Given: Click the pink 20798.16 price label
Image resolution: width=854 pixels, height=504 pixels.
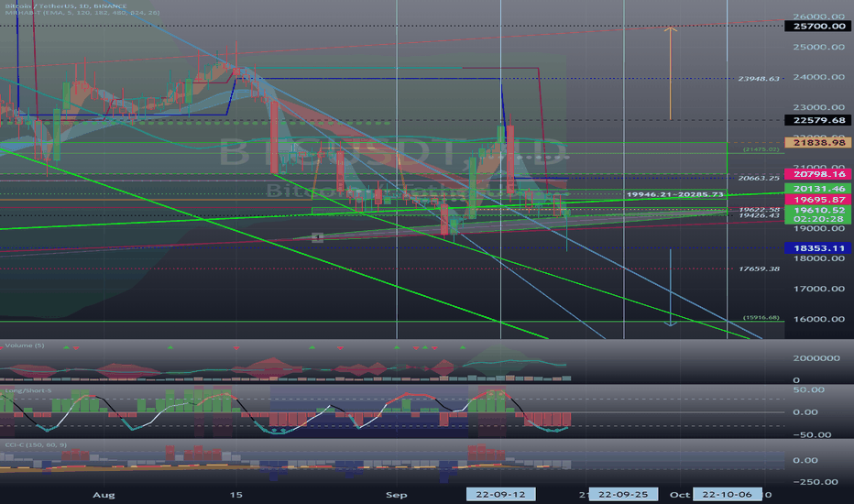Looking at the screenshot, I should [818, 174].
